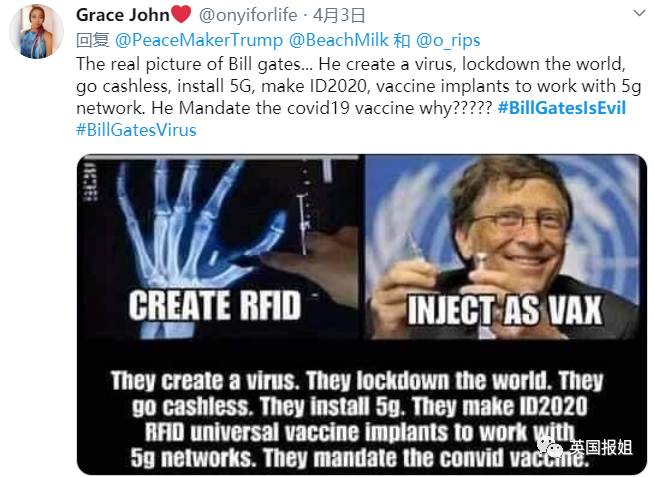
Task: Click the CREATE RFID caption text
Action: [215, 306]
